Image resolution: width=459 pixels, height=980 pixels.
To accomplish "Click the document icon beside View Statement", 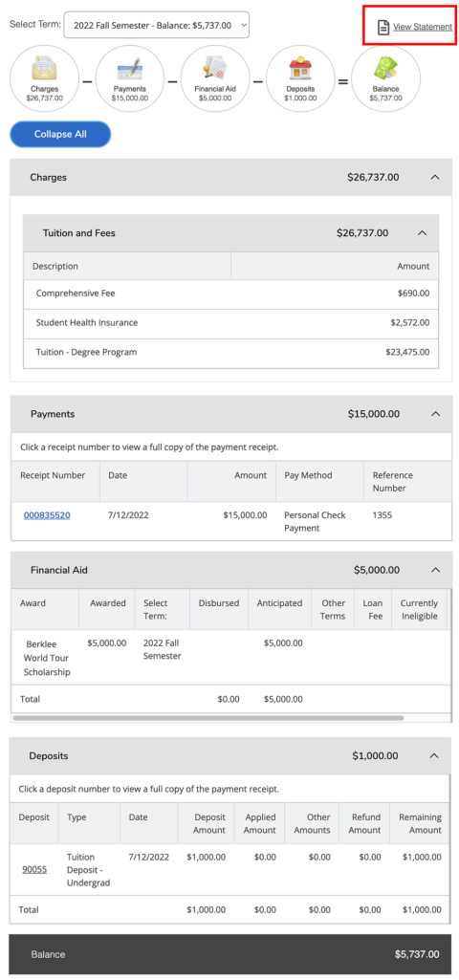I will click(382, 27).
